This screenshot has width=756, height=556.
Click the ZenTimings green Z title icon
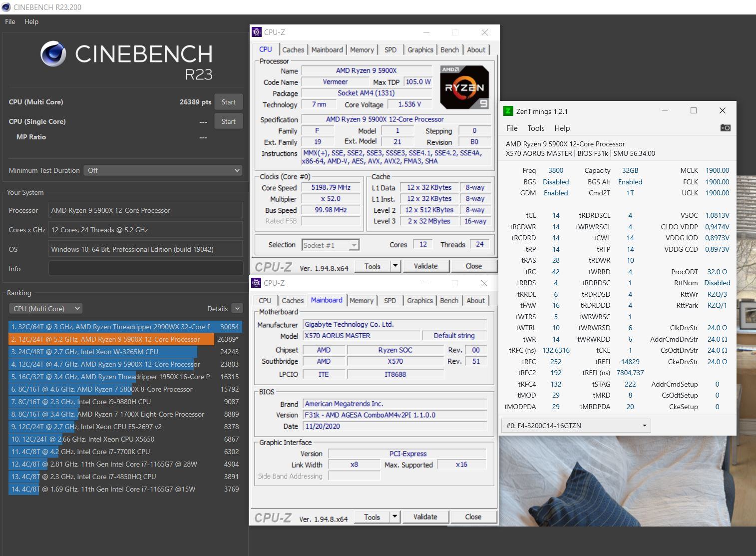(508, 111)
